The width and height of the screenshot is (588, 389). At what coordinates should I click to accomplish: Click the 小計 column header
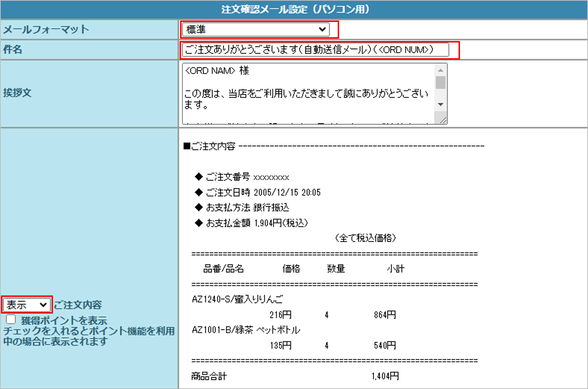(396, 269)
